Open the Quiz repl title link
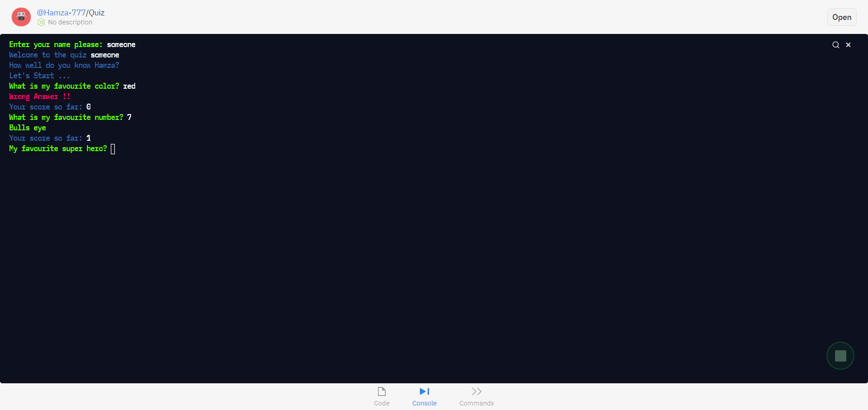The image size is (868, 410). click(96, 13)
